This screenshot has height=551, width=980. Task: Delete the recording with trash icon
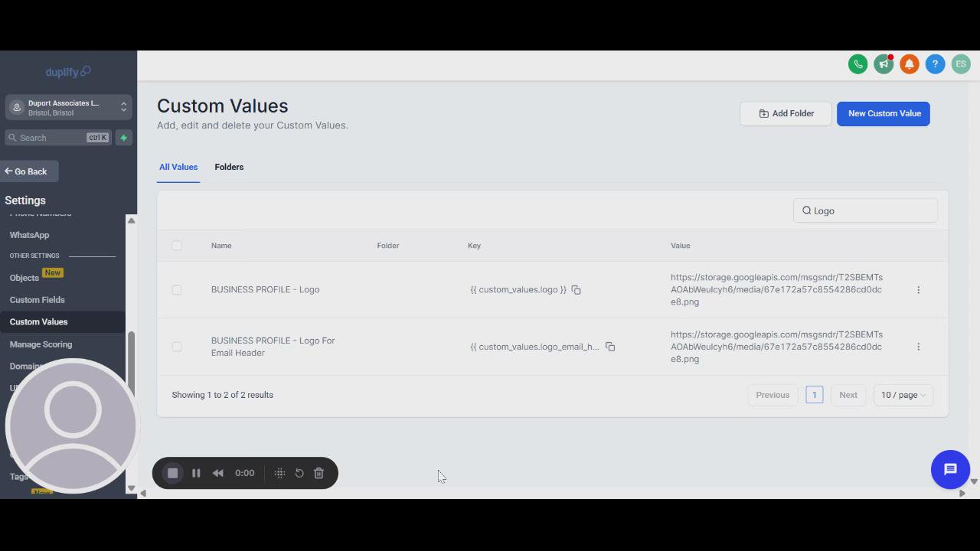pos(319,473)
